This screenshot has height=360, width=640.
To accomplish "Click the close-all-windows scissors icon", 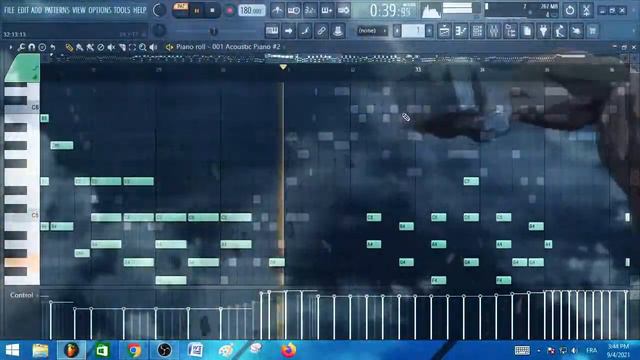I will pos(586,10).
